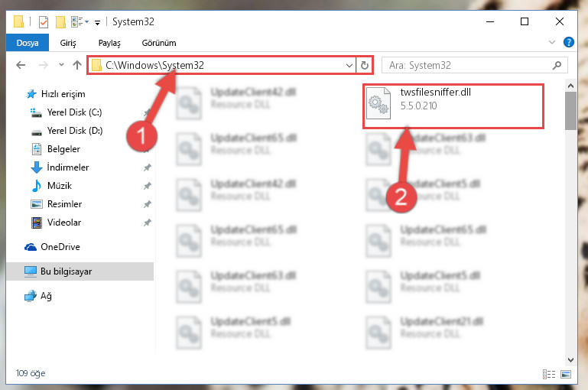Click the Properties checkmark icon in title bar
Image resolution: width=588 pixels, height=390 pixels.
point(44,22)
